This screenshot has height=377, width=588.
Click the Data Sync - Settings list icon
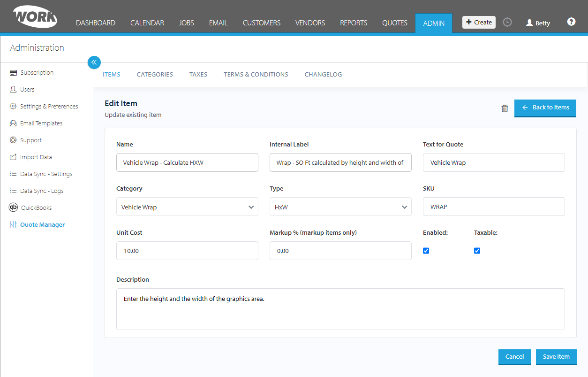tap(13, 174)
